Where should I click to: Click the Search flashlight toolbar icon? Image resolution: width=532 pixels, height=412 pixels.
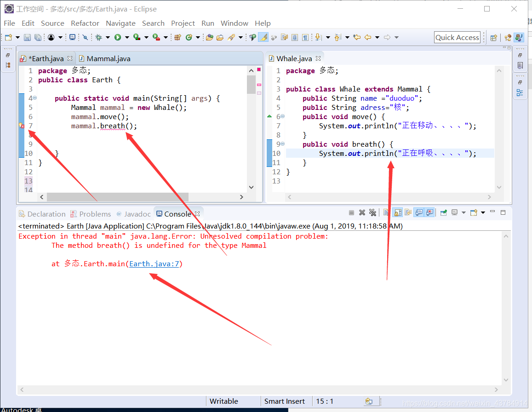point(231,37)
